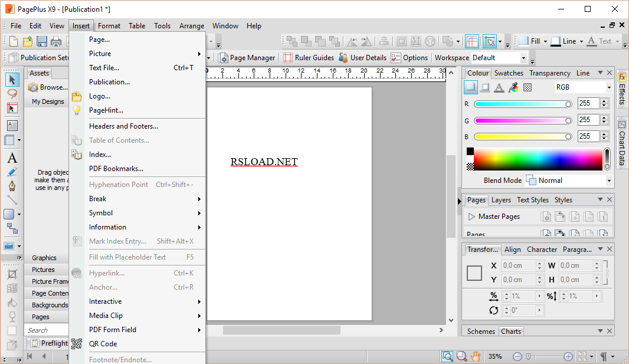Open the Page Manager button
629x364 pixels.
tap(247, 58)
